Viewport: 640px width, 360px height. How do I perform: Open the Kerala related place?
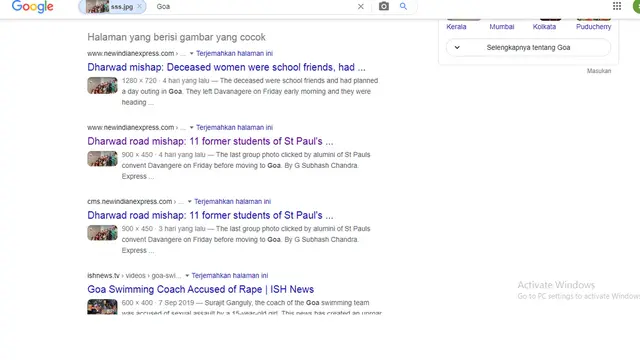456,27
